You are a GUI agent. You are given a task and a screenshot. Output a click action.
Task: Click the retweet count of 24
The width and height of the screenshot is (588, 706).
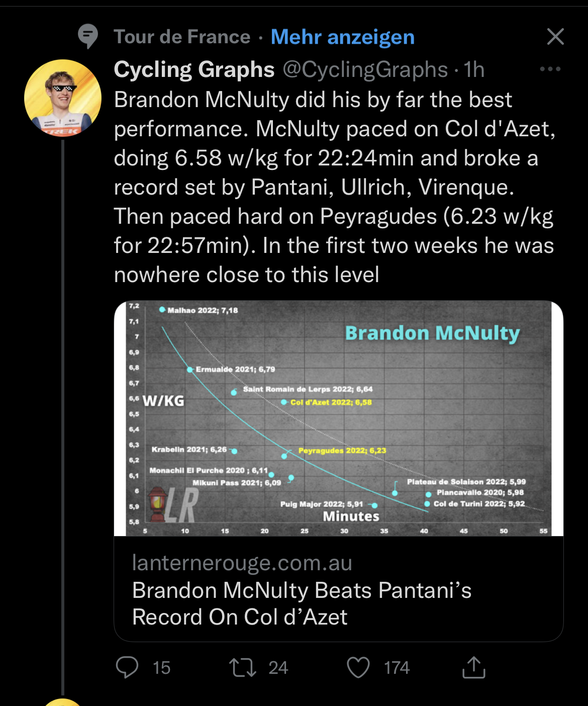coord(278,668)
